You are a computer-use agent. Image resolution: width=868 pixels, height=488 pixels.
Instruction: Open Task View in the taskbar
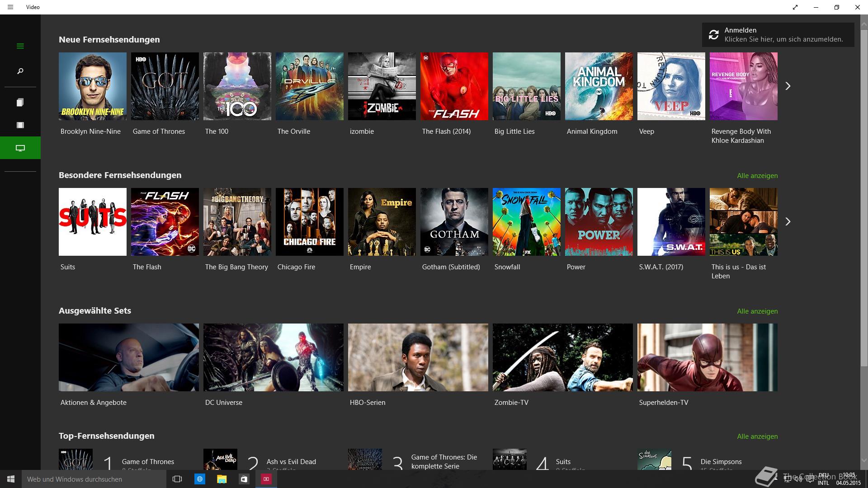coord(177,479)
